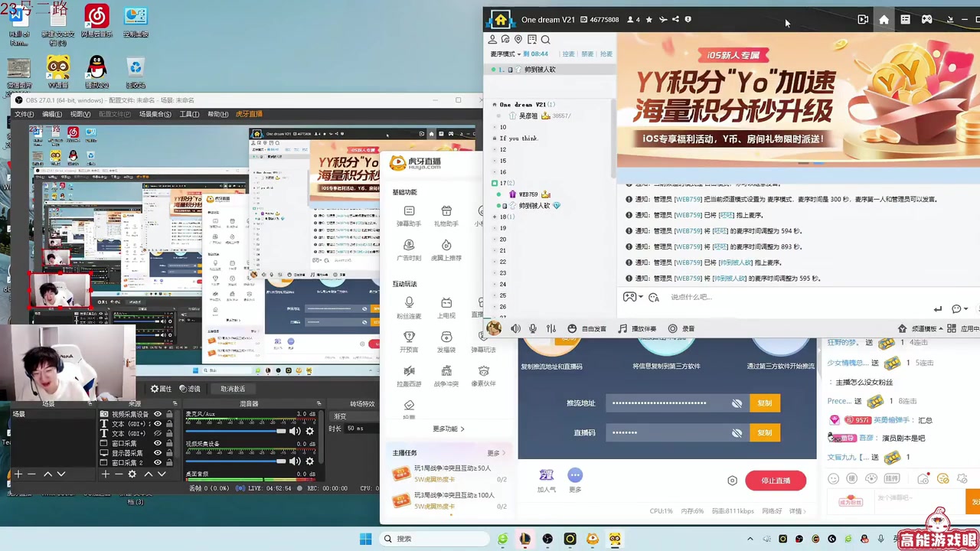Collapse One dream V21(1) channel tree node
Viewport: 980px width, 551px height.
(x=495, y=105)
